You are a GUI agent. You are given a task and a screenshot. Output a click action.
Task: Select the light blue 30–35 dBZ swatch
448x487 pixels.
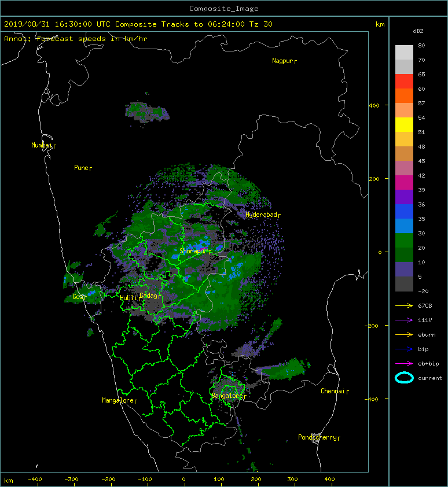(x=404, y=226)
